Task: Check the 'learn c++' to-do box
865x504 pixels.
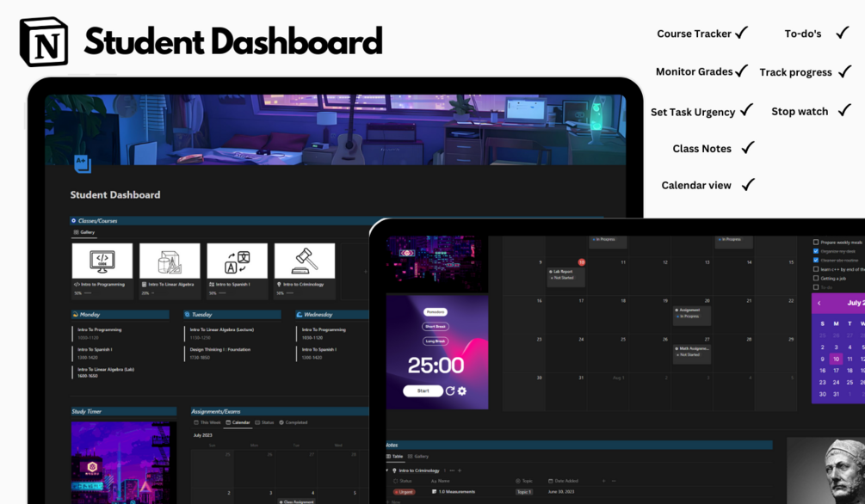Action: [x=816, y=269]
